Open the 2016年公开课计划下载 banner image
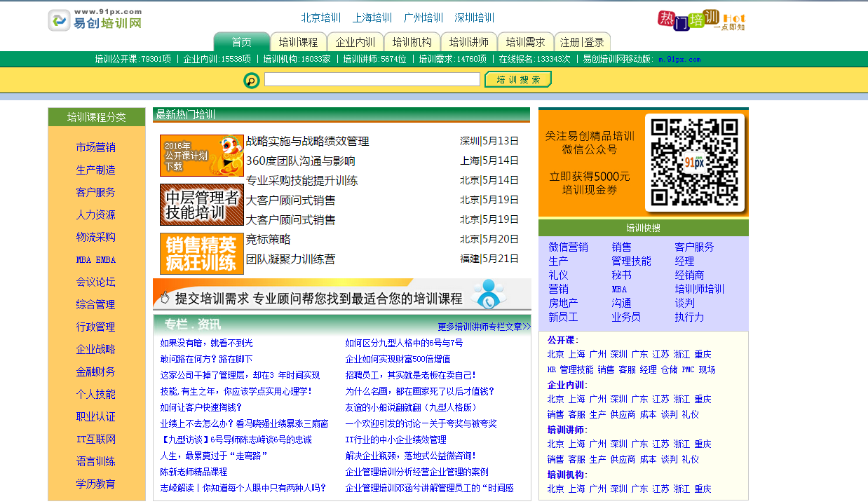 202,156
